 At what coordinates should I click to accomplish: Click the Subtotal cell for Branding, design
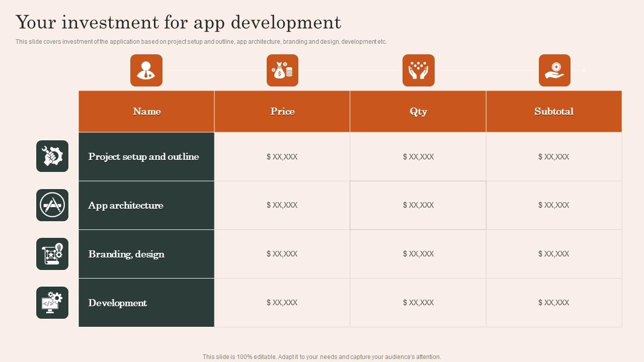coord(554,254)
